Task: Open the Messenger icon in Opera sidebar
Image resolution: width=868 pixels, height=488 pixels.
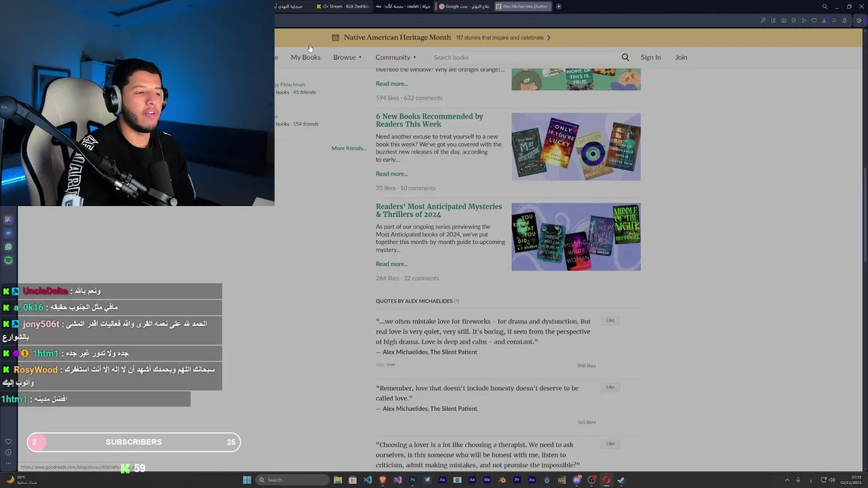Action: point(8,233)
